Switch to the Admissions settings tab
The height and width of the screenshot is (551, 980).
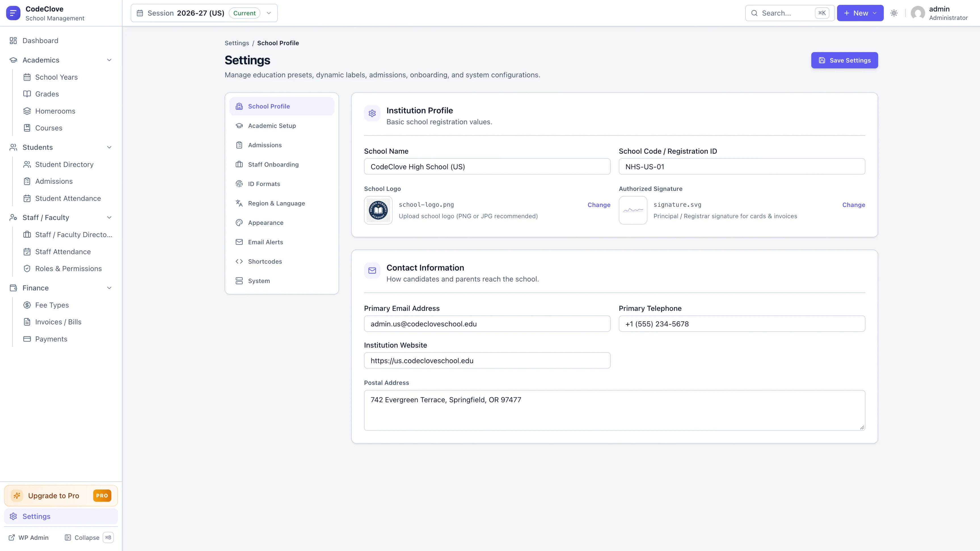pyautogui.click(x=282, y=145)
